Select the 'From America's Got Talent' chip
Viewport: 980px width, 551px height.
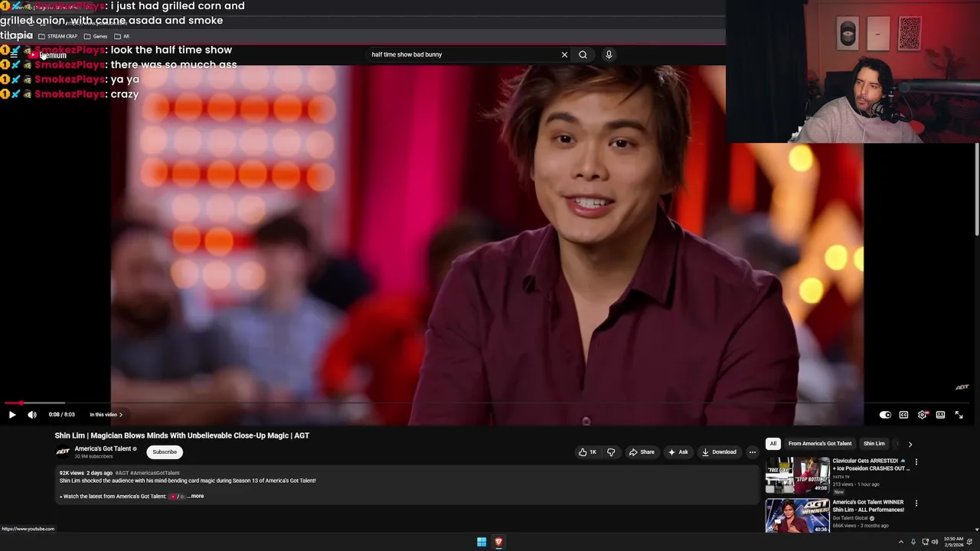820,444
